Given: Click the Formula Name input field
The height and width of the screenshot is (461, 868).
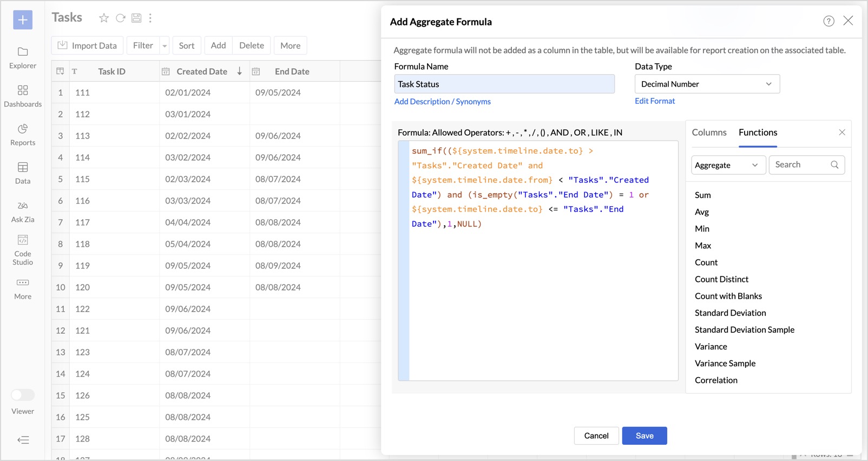Looking at the screenshot, I should 504,84.
